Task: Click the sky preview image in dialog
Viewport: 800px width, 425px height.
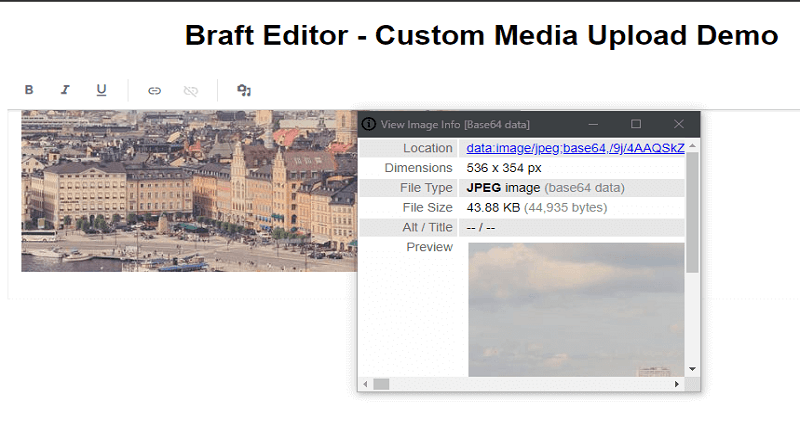Action: tap(575, 310)
